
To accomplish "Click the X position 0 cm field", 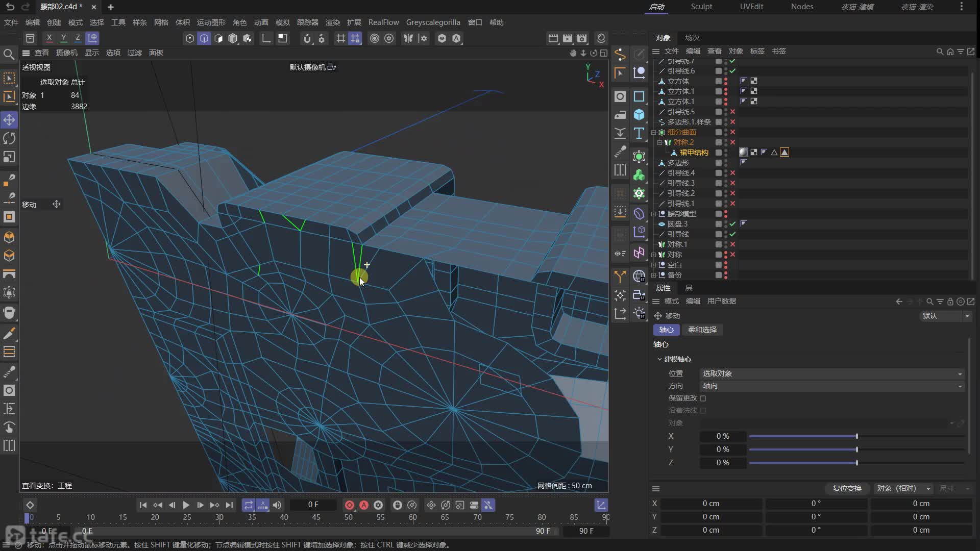I will 711,504.
